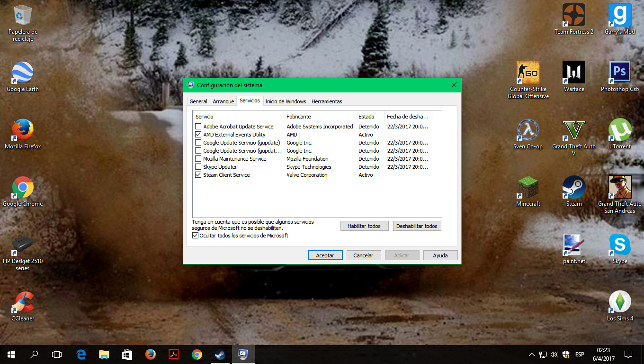Check the Google Update Servicio (gupdate) box
This screenshot has height=364, width=644.
198,143
